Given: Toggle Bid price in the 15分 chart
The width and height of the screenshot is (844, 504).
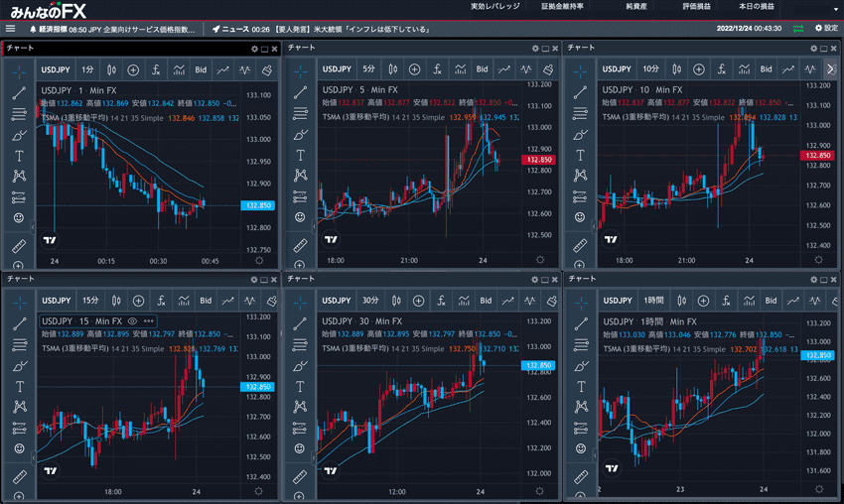Looking at the screenshot, I should point(206,301).
